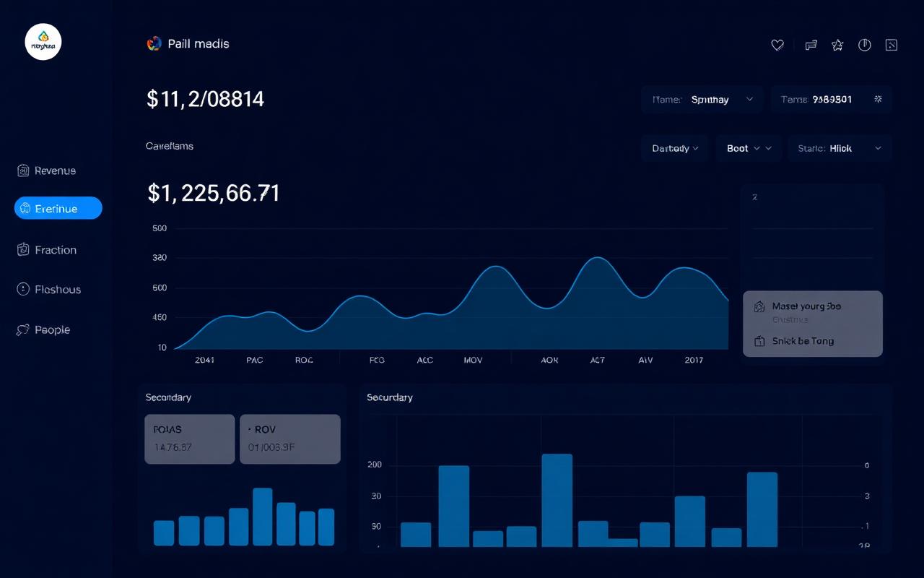
Task: Select Ererinue in the sidebar
Action: (x=58, y=208)
